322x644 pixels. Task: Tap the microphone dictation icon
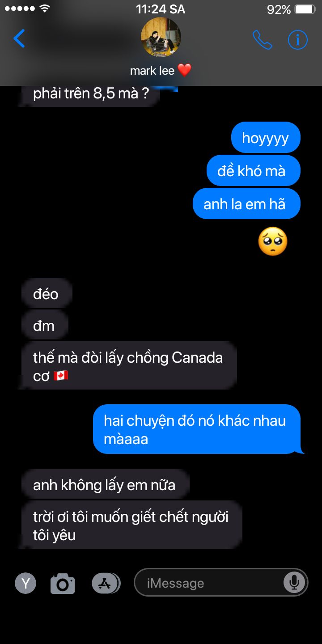coord(294,582)
